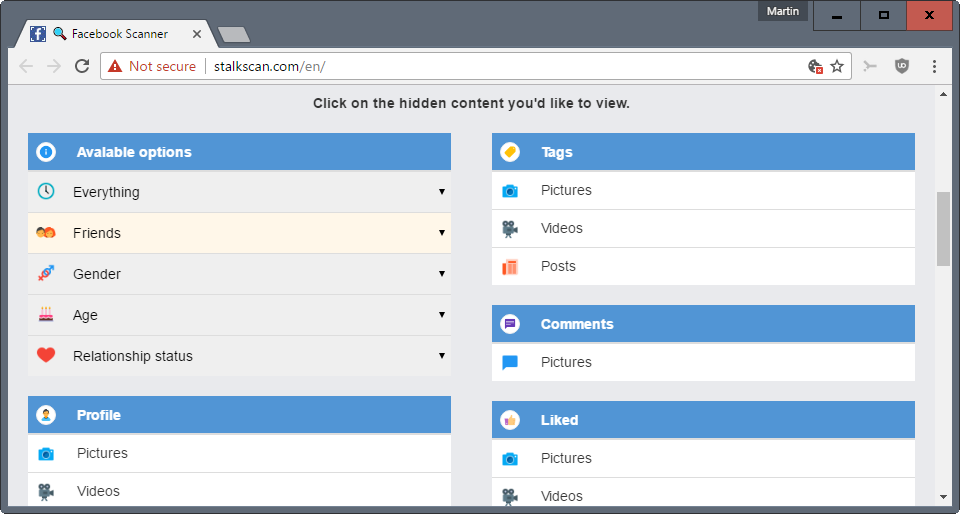Click the purple chat icon in Comments header
Screen dimensions: 960x514
(x=510, y=324)
